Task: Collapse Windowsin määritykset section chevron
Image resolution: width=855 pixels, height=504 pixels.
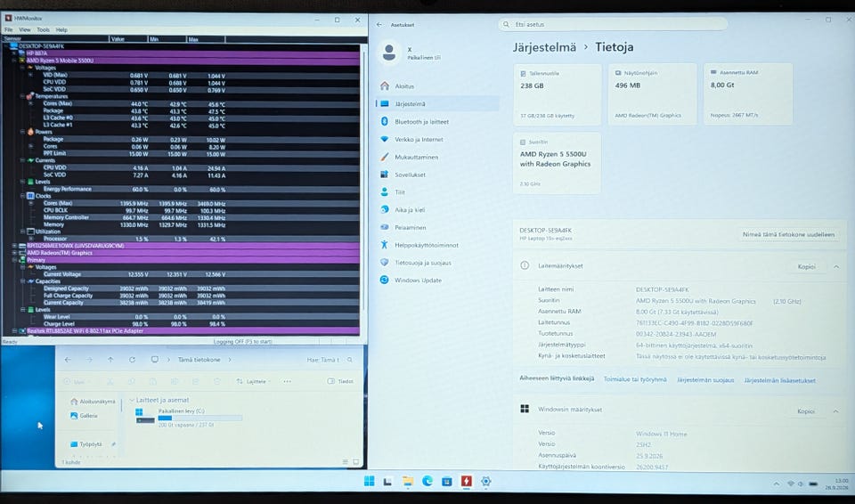Action: (835, 411)
